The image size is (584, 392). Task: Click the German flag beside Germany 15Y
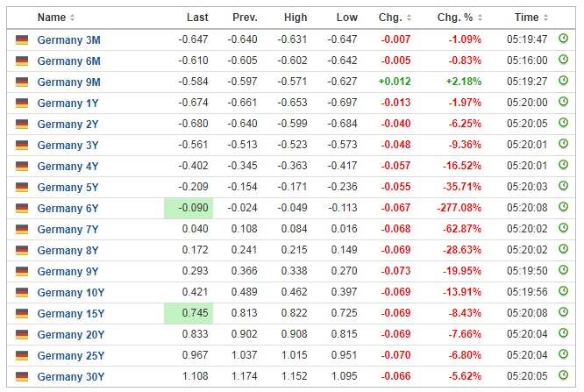22,313
